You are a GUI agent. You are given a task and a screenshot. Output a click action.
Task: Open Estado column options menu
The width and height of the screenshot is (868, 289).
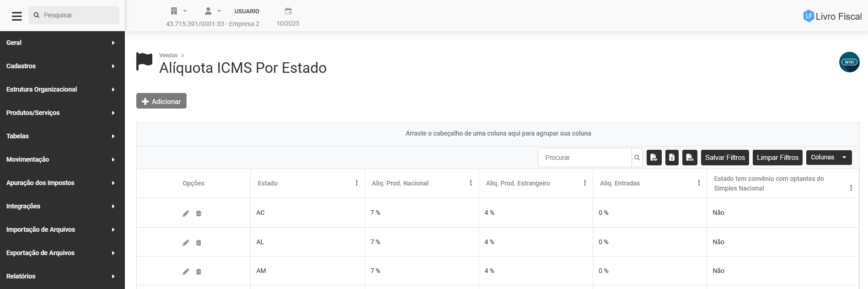pos(357,183)
